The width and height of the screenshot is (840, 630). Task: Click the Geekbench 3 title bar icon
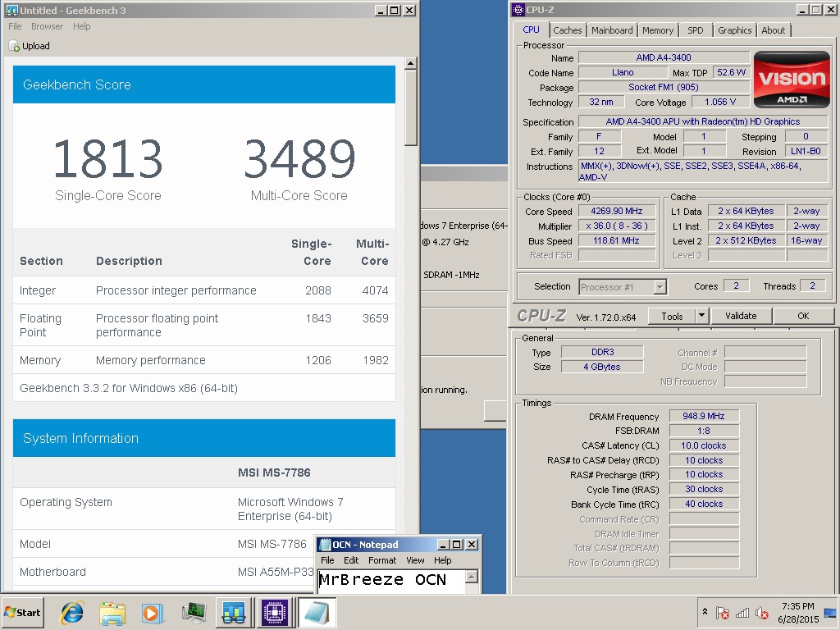(11, 10)
